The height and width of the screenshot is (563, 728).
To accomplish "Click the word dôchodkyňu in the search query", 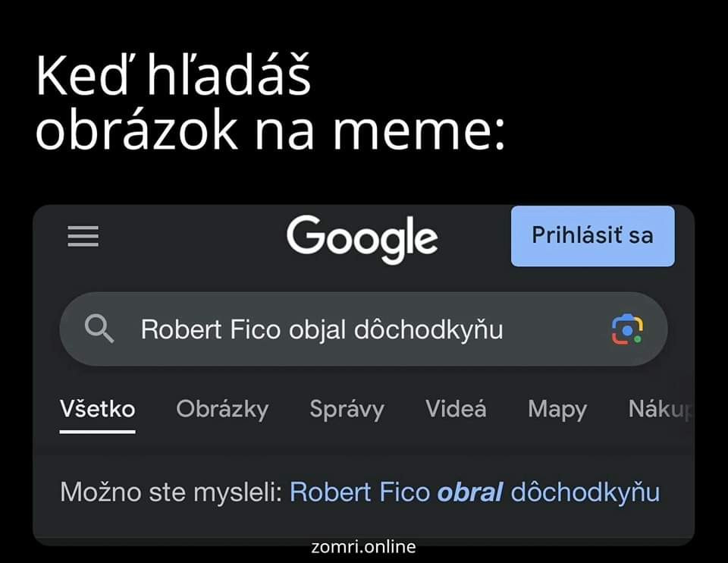I will coord(428,329).
